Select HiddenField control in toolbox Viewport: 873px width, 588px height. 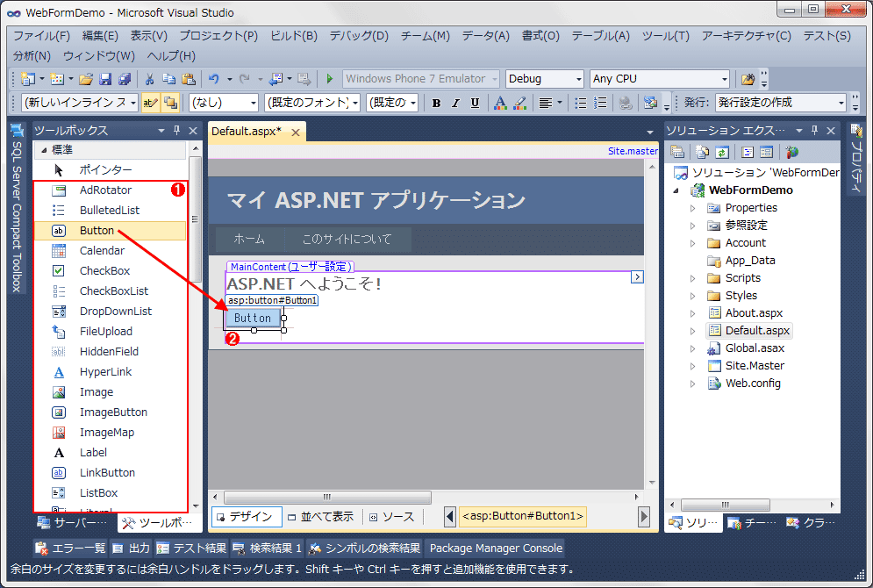click(x=110, y=351)
